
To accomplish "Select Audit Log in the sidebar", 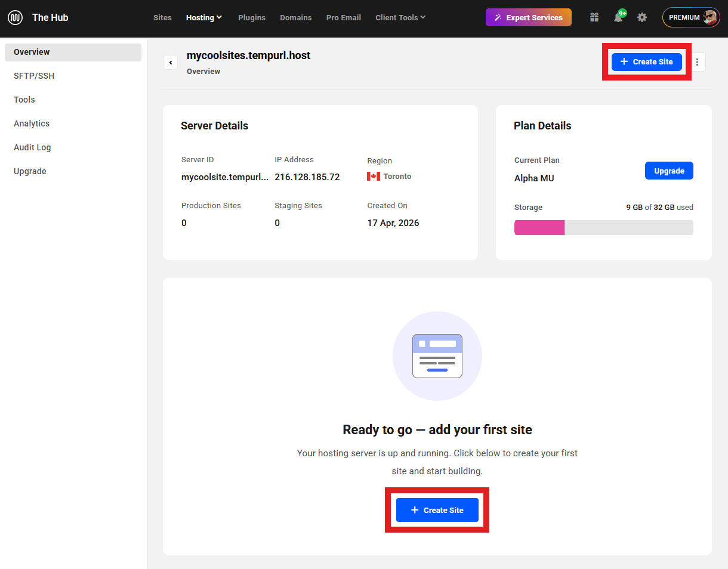I will [x=73, y=147].
